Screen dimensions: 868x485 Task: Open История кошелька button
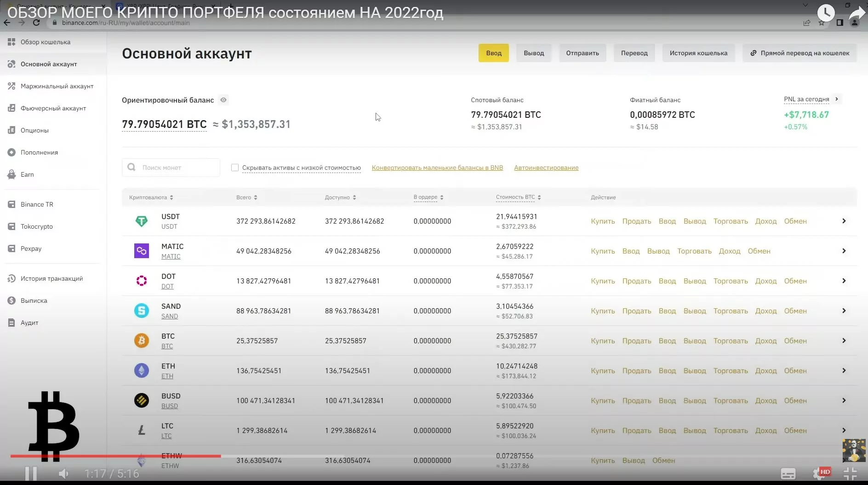pos(698,53)
